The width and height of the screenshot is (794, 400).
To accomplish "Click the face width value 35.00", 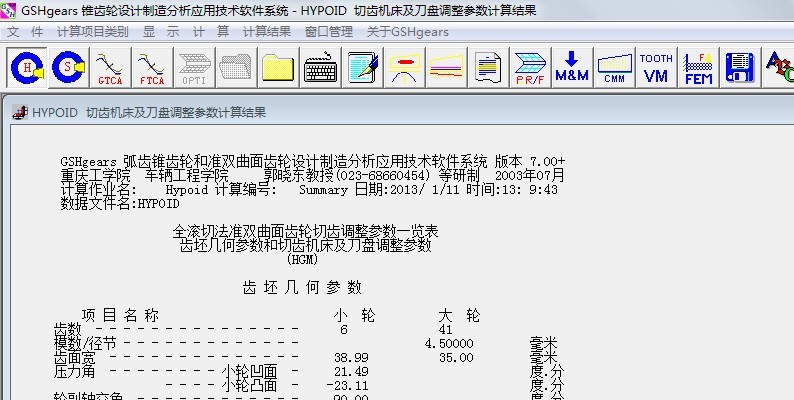I will [456, 358].
